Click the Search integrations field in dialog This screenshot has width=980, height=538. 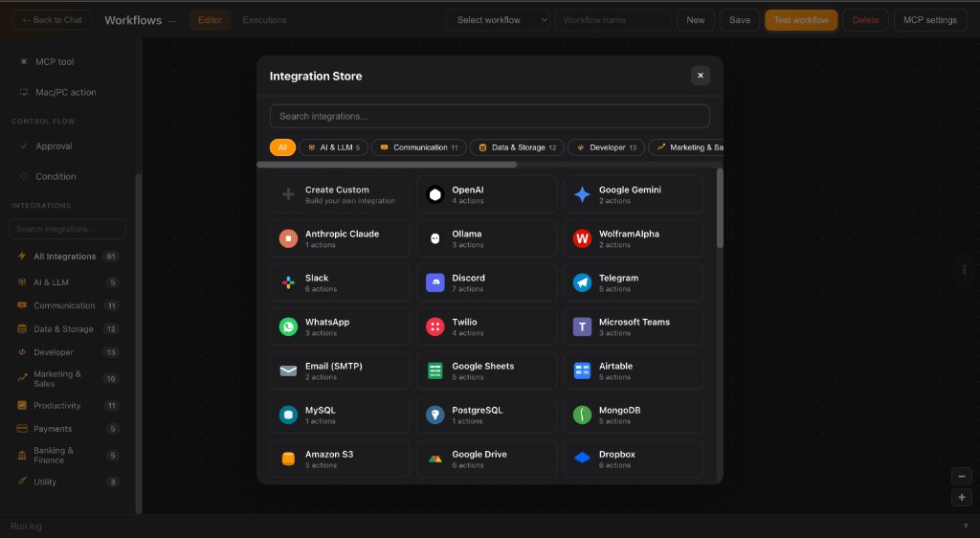coord(490,116)
